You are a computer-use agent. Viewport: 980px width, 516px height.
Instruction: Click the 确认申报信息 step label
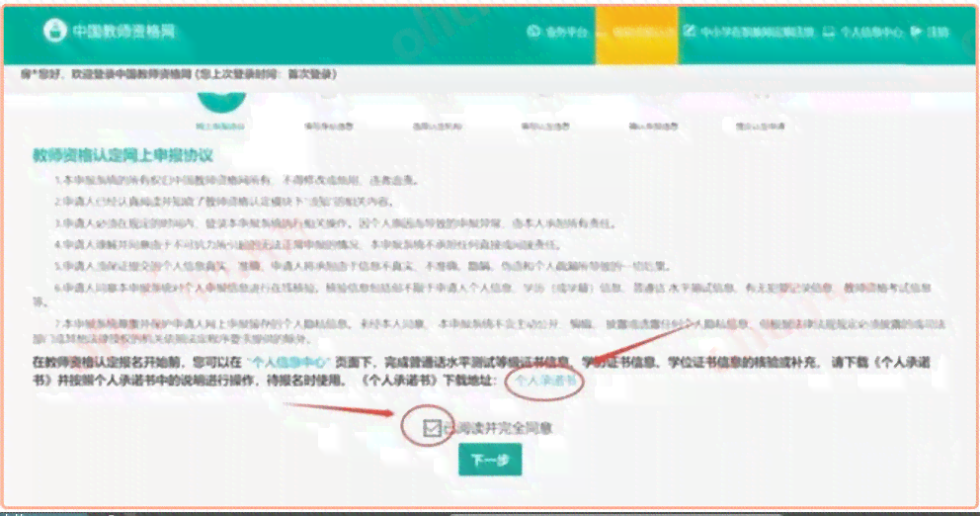click(653, 127)
